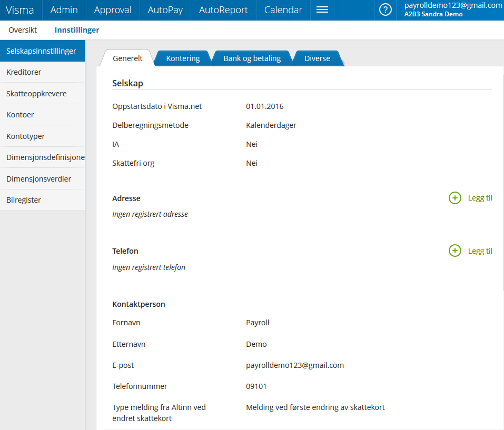Open Dimensjonsdefinisjoner in the sidebar
The height and width of the screenshot is (430, 504).
pos(43,157)
